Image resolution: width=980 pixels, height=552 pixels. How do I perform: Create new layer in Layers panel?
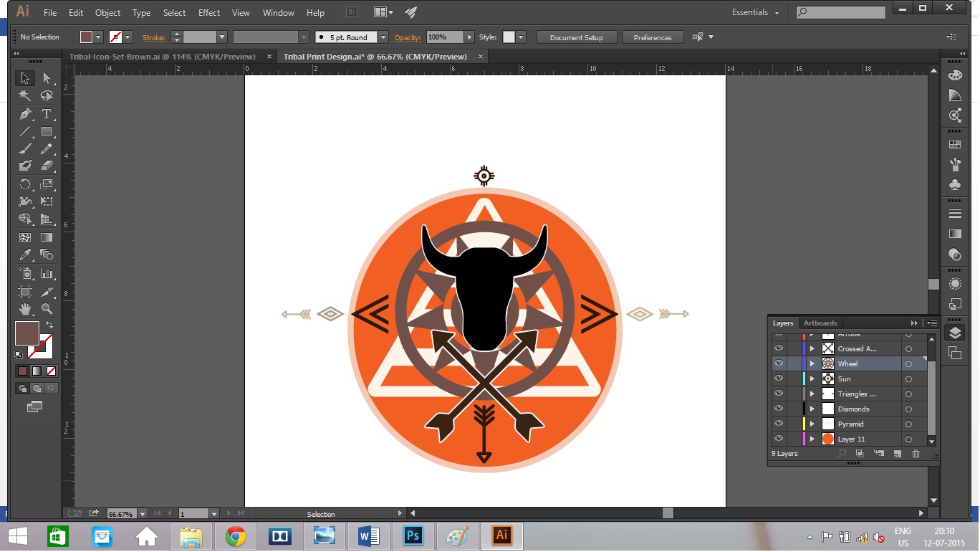897,454
